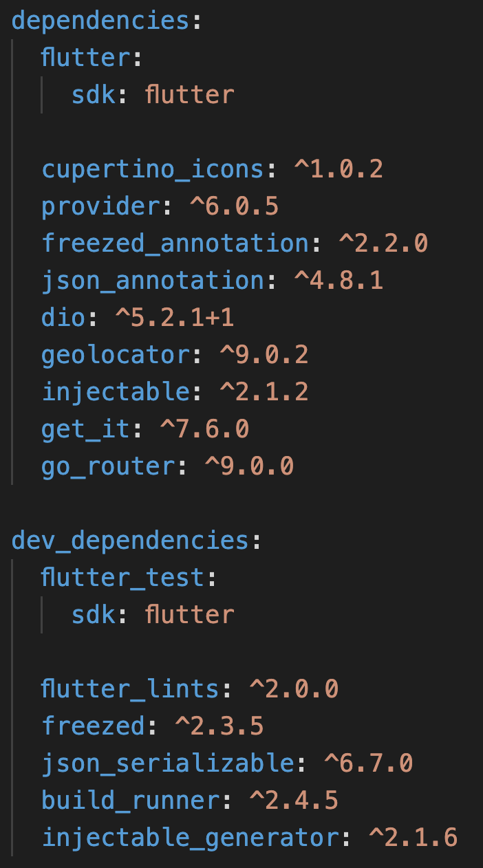Click the injectable_generator package key
The width and height of the screenshot is (483, 868).
190,838
